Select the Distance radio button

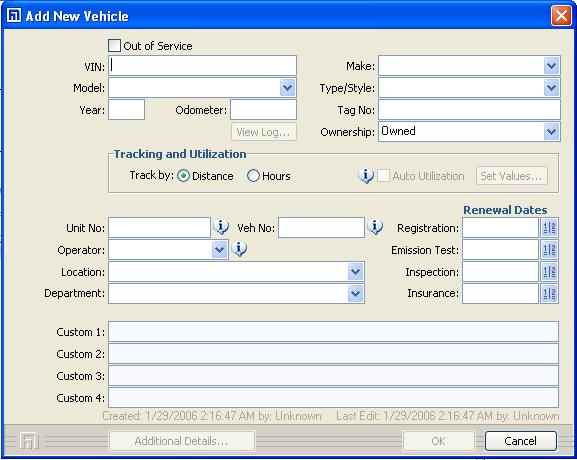click(183, 176)
